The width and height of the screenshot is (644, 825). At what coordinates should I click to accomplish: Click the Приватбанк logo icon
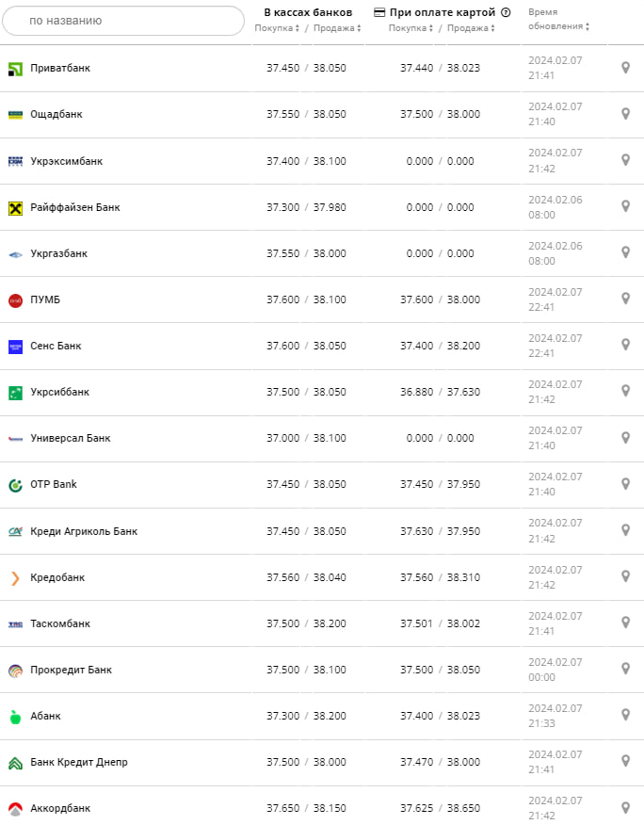tap(15, 69)
